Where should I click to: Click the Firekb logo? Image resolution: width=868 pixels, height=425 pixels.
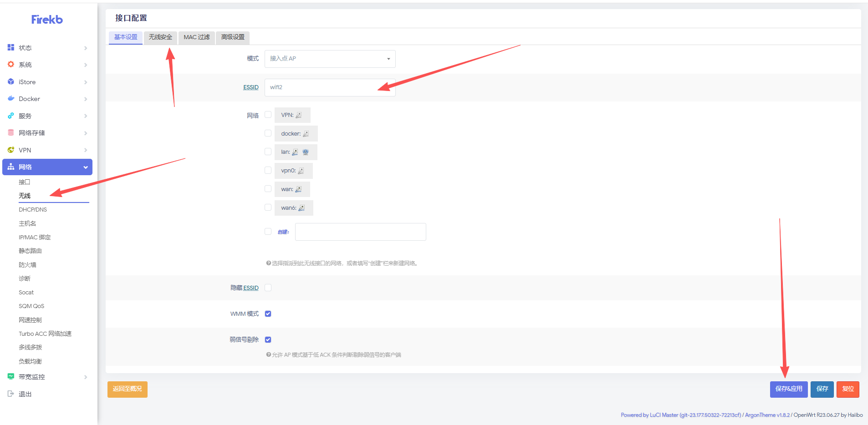point(47,20)
